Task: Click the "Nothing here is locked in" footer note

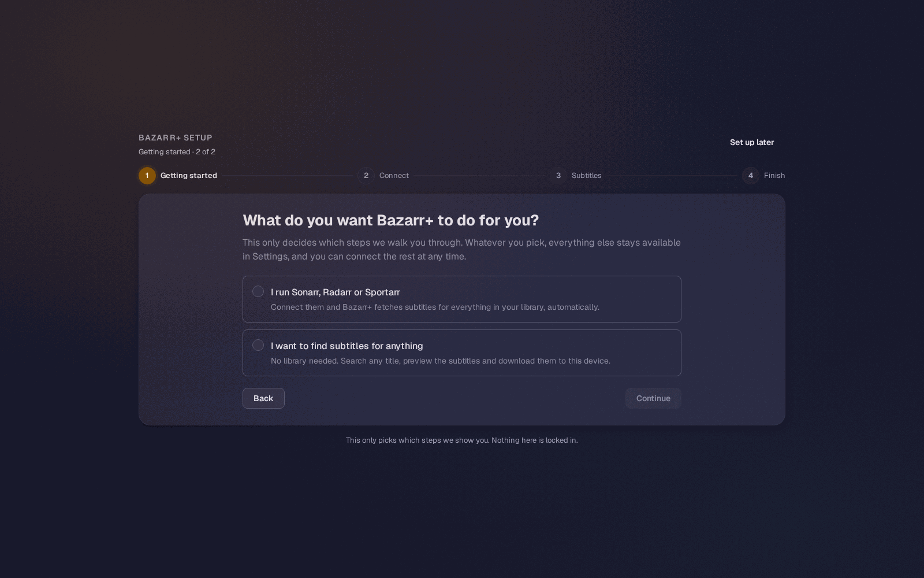Action: (x=462, y=440)
